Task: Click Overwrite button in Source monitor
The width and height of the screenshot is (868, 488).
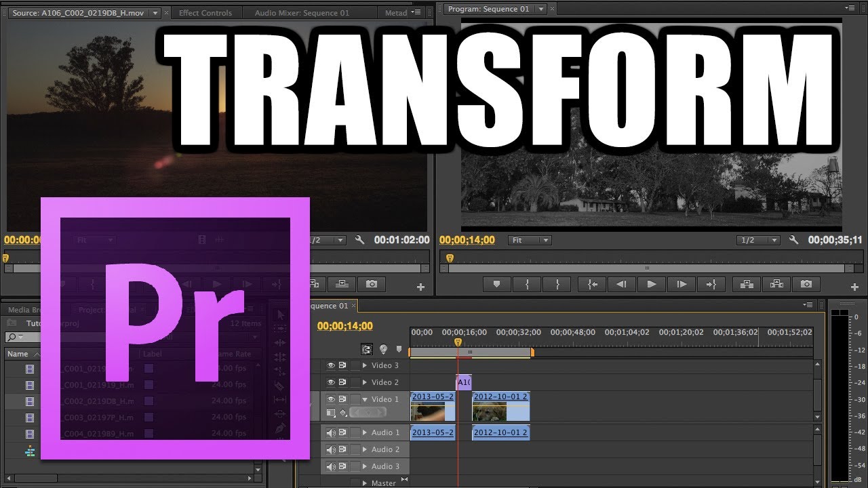Action: 343,285
